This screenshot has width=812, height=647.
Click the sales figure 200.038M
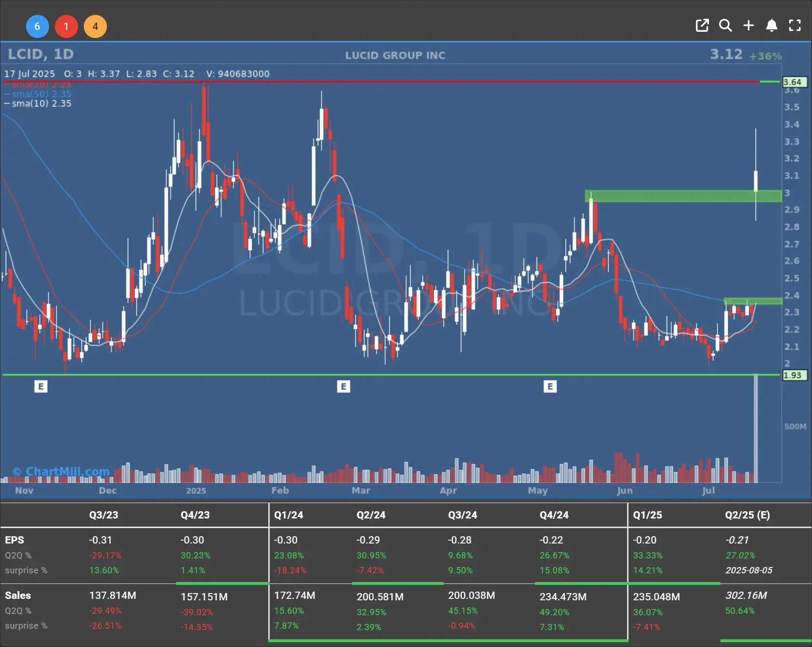(471, 595)
